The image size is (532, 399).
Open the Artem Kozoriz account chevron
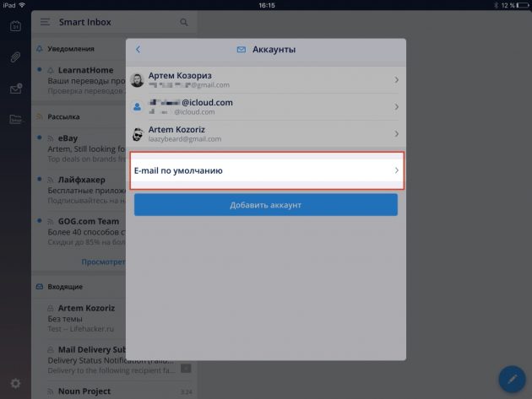pyautogui.click(x=396, y=134)
